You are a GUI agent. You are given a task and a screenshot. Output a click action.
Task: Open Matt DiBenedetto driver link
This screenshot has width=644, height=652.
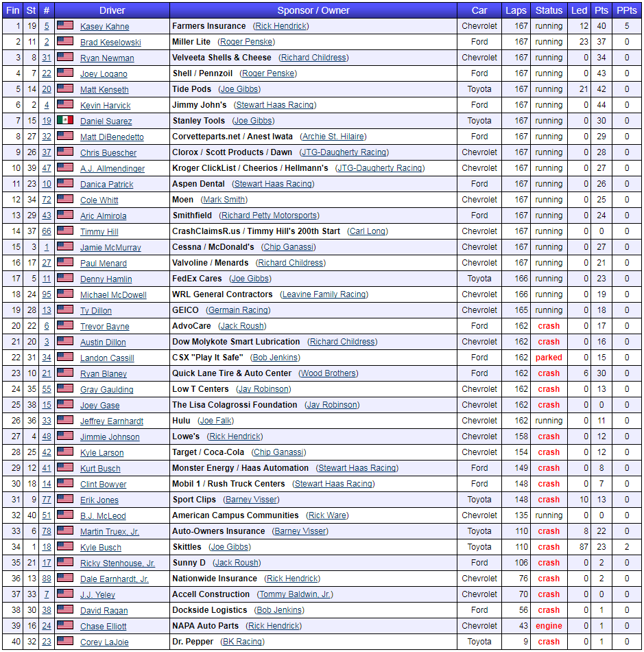coord(112,137)
